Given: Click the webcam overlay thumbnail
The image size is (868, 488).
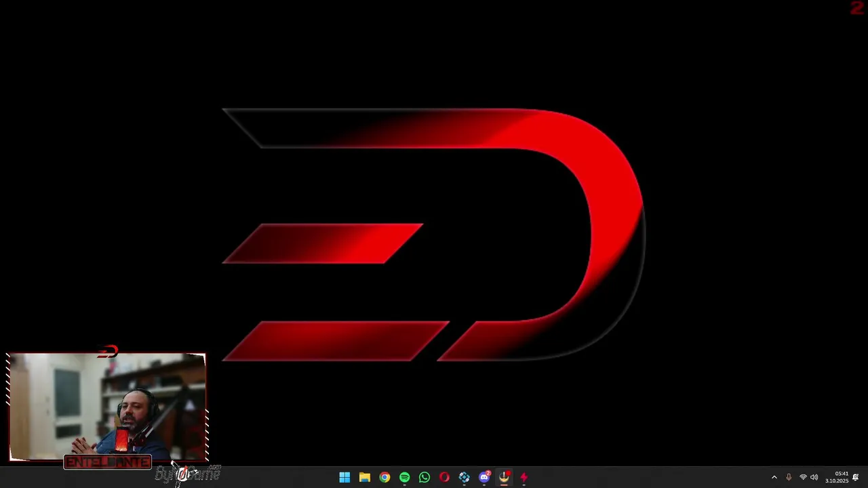Looking at the screenshot, I should pyautogui.click(x=107, y=407).
